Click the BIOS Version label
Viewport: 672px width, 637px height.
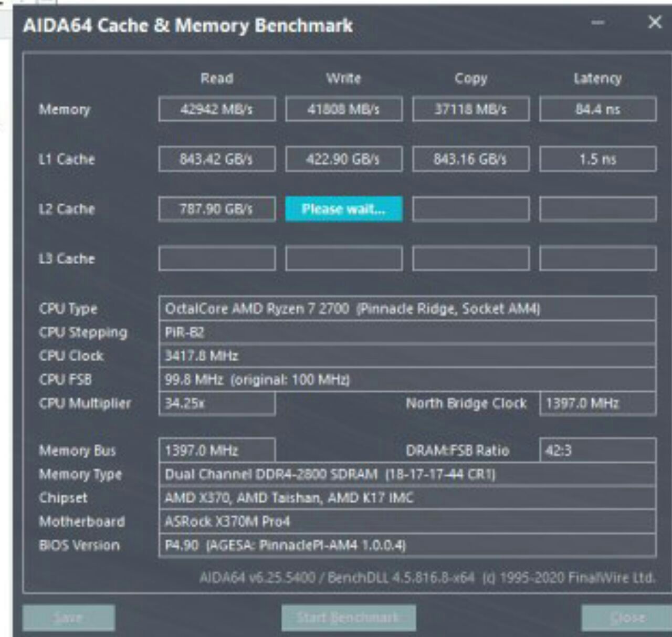79,545
